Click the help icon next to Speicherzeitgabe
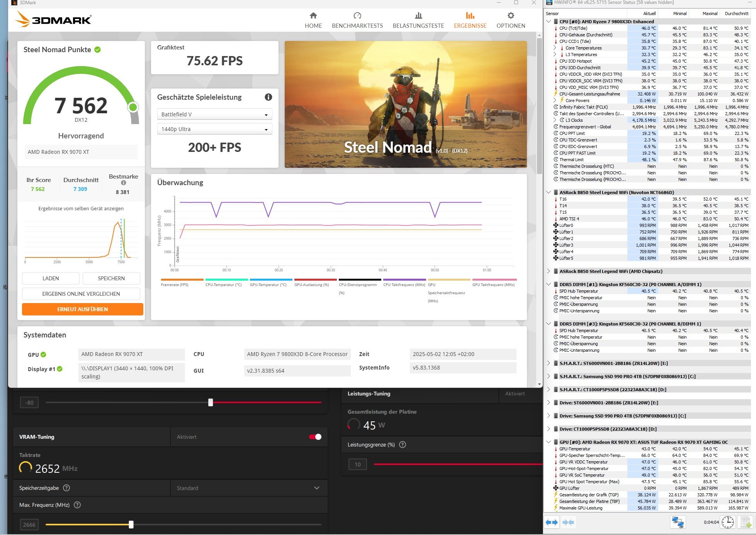The width and height of the screenshot is (756, 535). [66, 488]
